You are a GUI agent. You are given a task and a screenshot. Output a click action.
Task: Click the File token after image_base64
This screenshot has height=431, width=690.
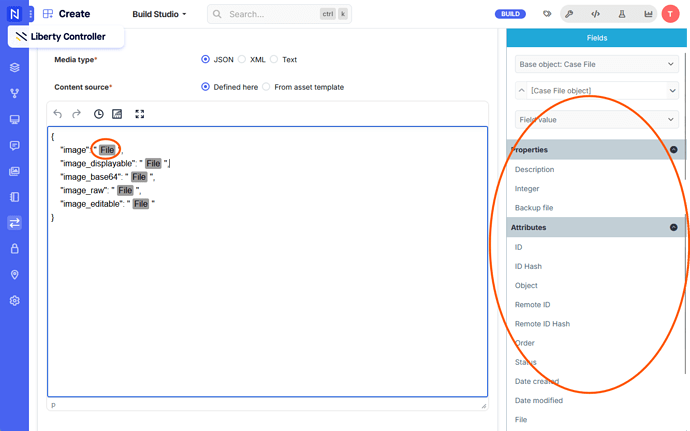tap(139, 177)
